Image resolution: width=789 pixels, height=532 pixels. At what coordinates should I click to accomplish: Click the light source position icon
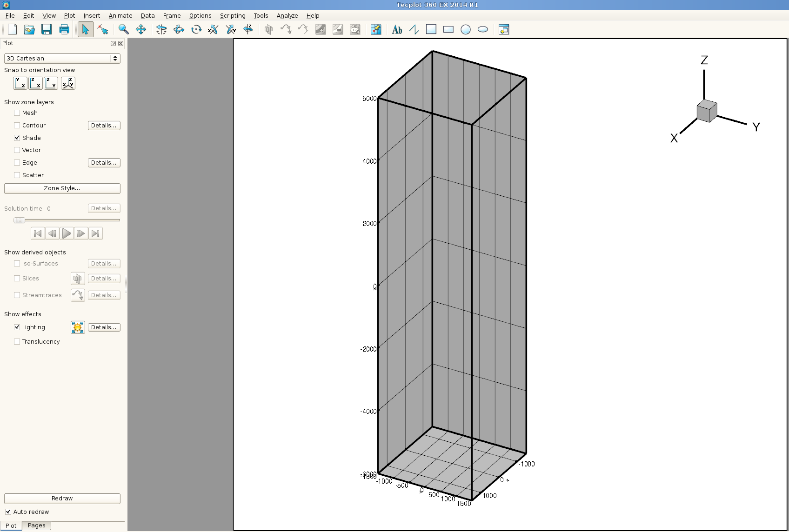click(x=78, y=327)
